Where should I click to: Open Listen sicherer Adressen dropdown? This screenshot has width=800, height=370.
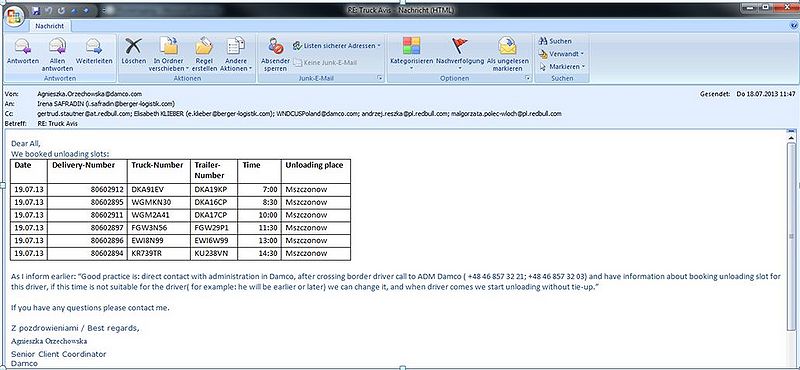pos(337,45)
